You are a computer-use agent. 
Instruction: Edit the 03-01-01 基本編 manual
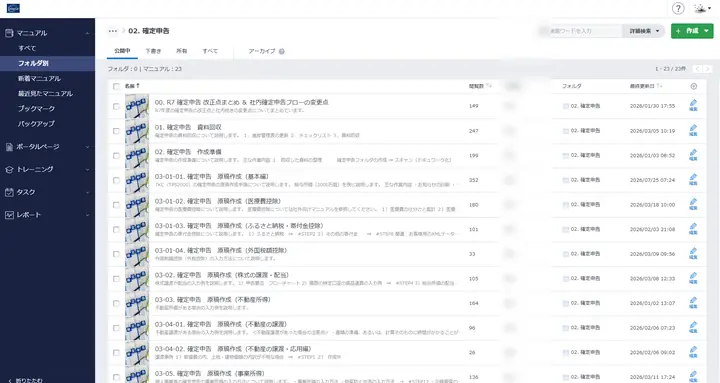pos(693,180)
